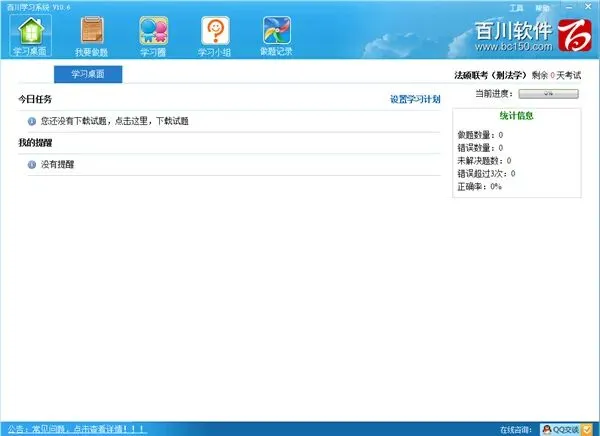Click the QQ penguin icon
600x436 pixels.
[x=547, y=429]
